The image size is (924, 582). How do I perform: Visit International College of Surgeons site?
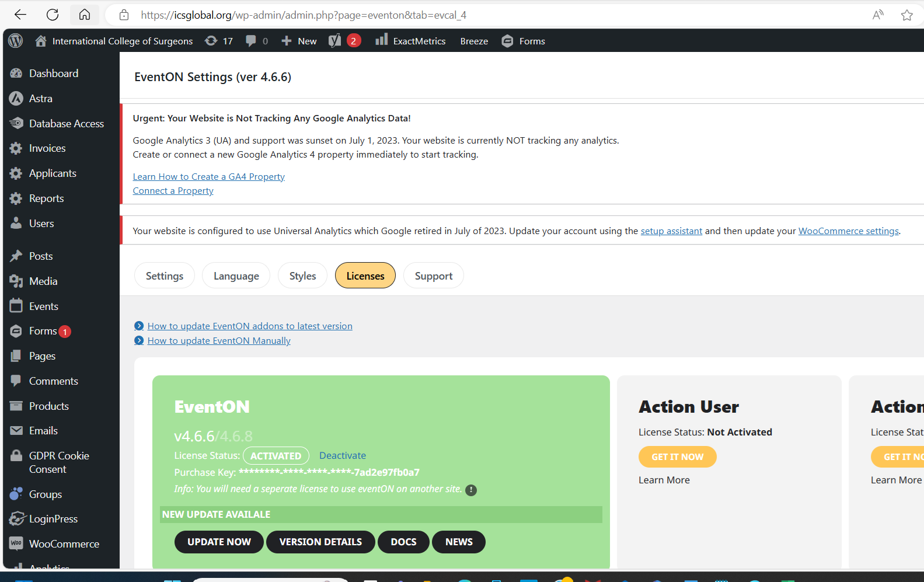pos(114,41)
